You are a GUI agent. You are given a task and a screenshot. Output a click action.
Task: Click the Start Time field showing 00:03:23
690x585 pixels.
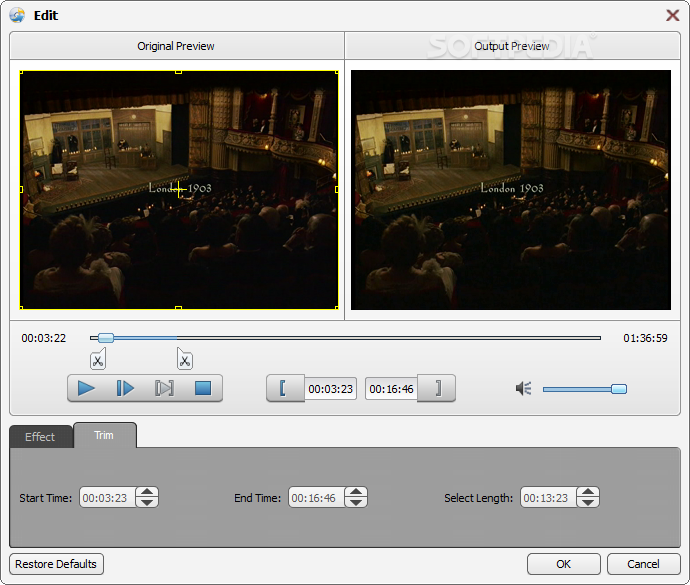pyautogui.click(x=108, y=497)
